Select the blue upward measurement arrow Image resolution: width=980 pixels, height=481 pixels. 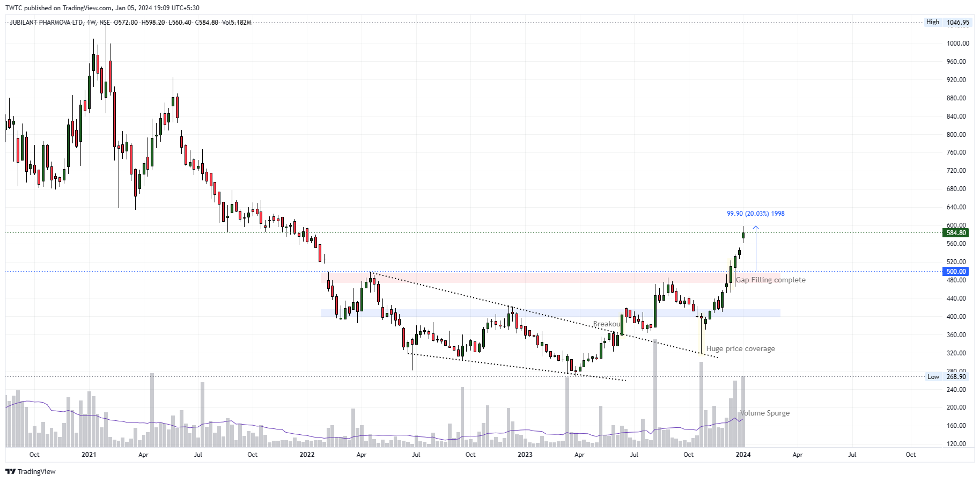tap(756, 249)
